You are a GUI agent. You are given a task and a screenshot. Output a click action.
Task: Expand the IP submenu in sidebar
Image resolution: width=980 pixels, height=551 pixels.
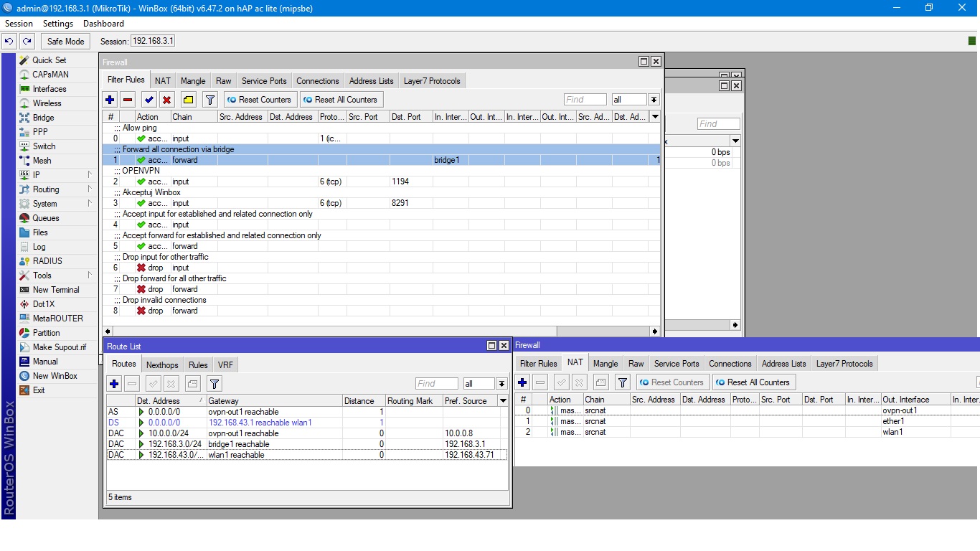[36, 175]
